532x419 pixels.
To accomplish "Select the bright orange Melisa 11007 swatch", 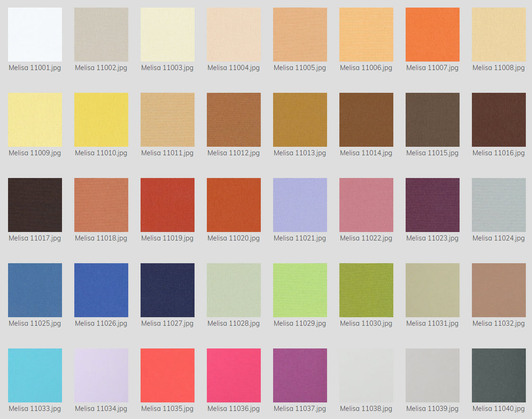I will (433, 35).
